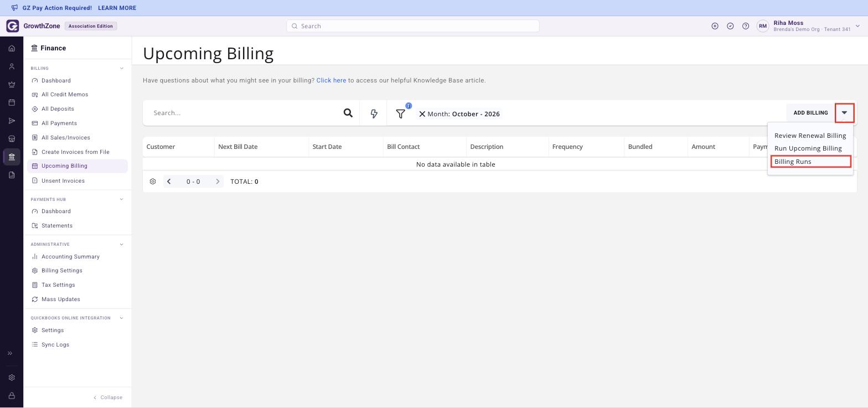868x408 pixels.
Task: Collapse the Billing section chevron
Action: pos(122,69)
